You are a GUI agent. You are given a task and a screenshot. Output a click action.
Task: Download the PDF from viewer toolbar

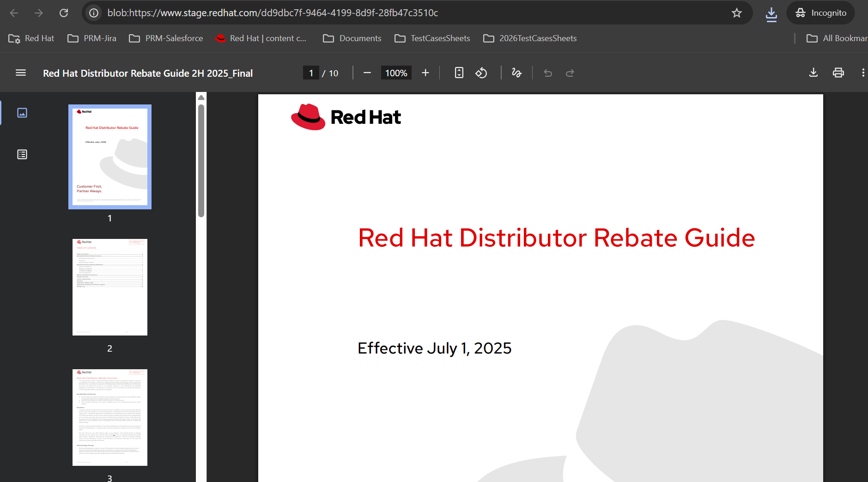[813, 73]
